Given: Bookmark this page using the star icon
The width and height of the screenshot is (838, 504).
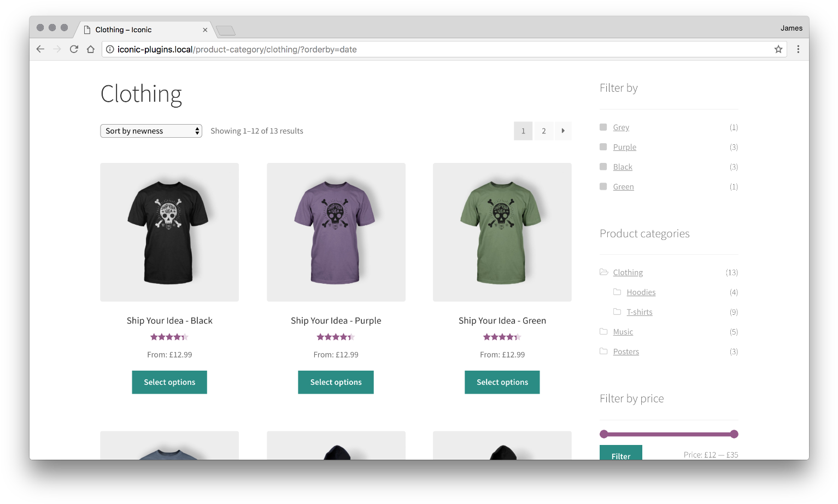Looking at the screenshot, I should click(x=778, y=49).
